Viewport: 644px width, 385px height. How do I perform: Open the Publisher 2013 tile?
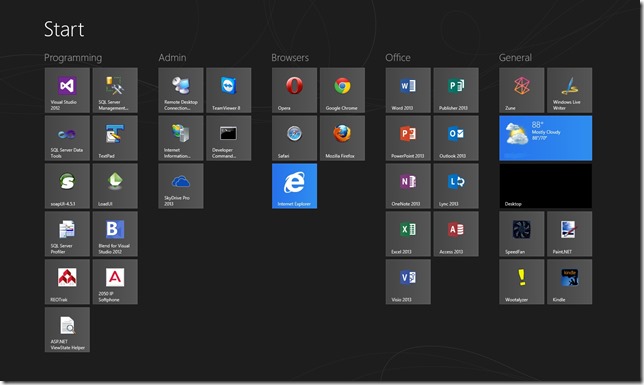point(456,90)
